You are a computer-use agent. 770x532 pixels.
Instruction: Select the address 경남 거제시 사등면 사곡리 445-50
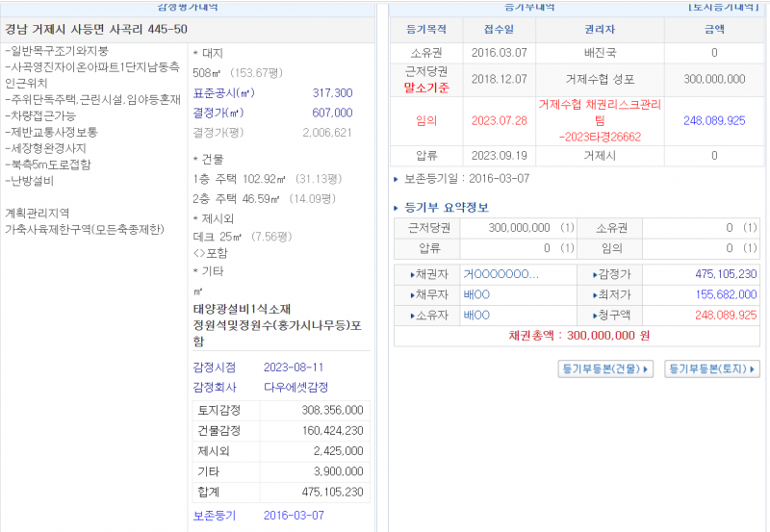coord(96,30)
